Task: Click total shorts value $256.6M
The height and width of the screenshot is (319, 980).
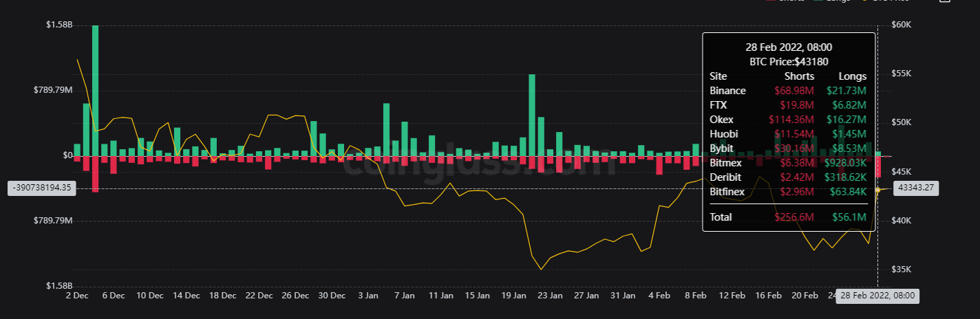Action: pyautogui.click(x=793, y=217)
